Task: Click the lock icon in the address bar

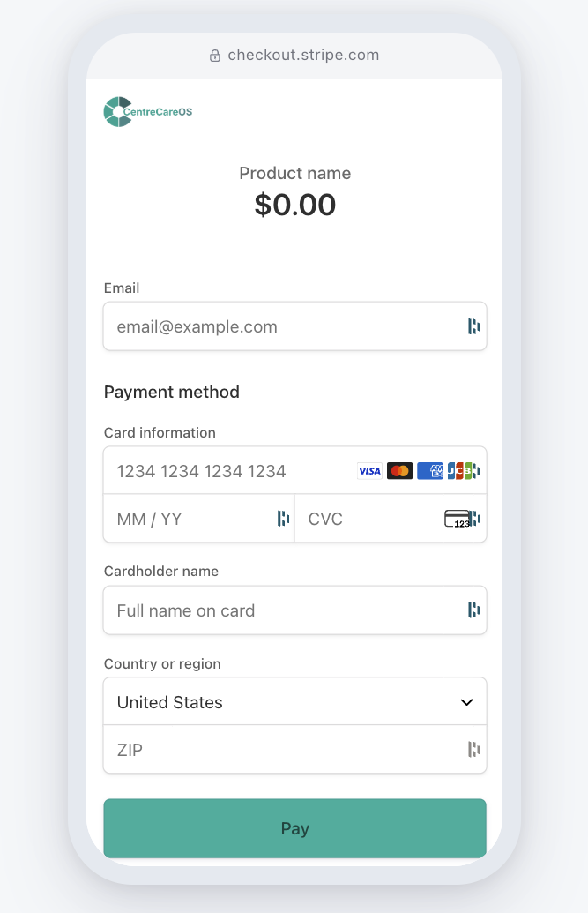Action: (214, 55)
